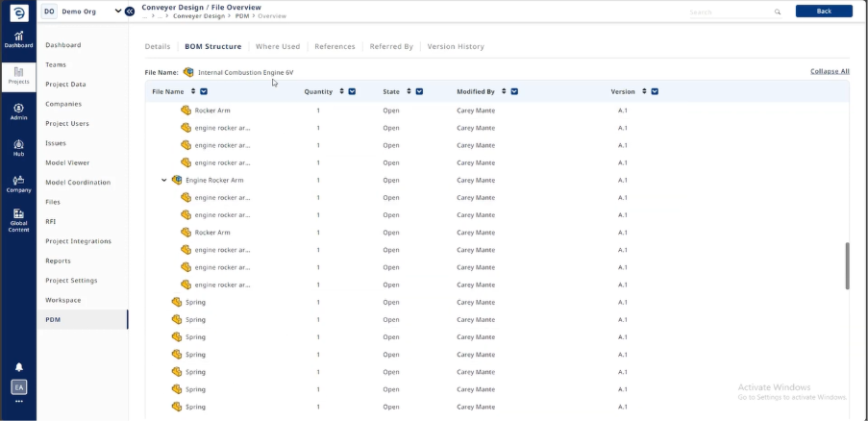Open the Demo Org organization dropdown
Viewport: 868px width, 421px height.
(x=118, y=12)
